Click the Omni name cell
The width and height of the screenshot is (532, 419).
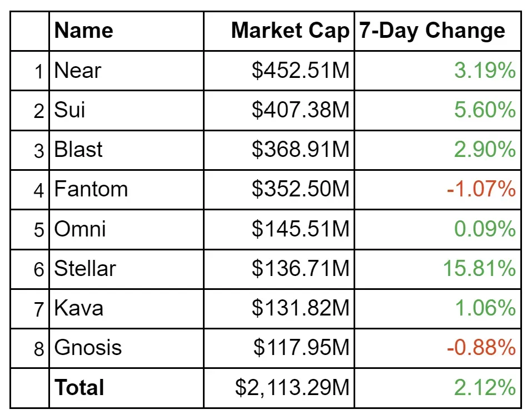click(80, 229)
